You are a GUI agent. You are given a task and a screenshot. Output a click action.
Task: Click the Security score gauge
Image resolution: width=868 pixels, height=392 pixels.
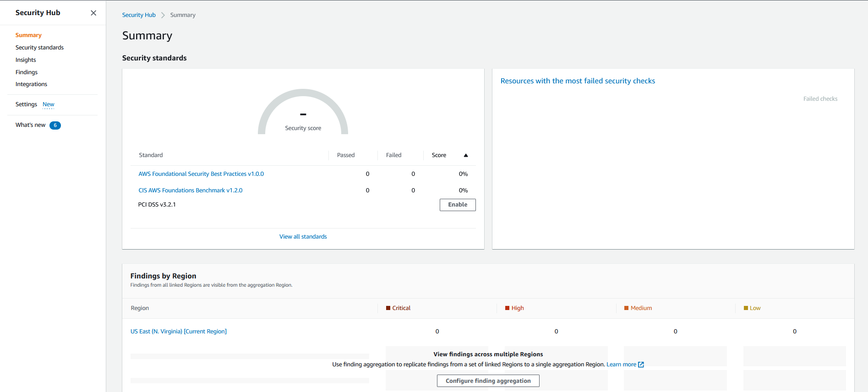(x=303, y=112)
